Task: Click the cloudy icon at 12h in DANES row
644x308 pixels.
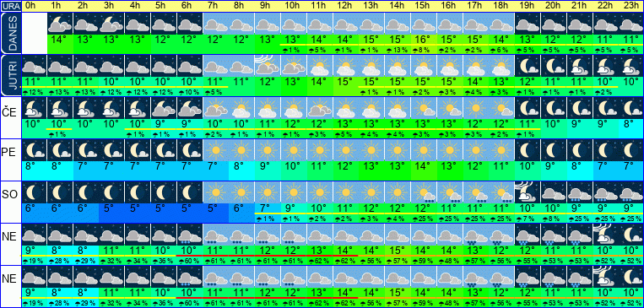Action: coord(345,24)
